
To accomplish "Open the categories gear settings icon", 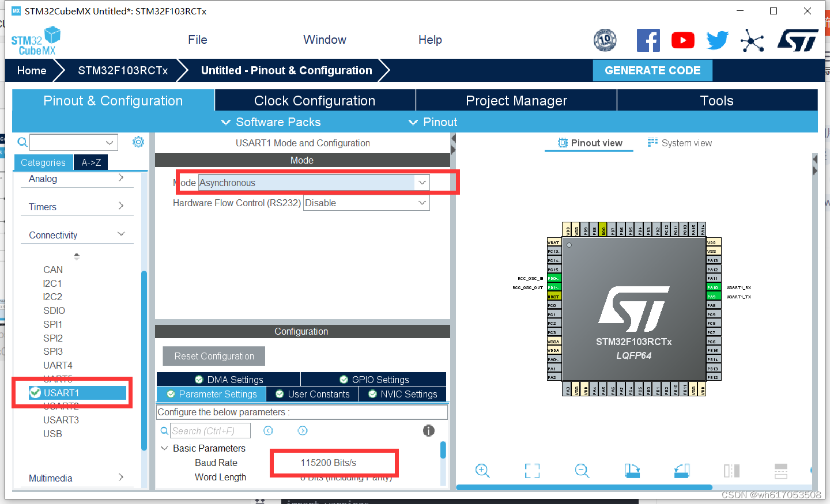I will click(x=138, y=142).
